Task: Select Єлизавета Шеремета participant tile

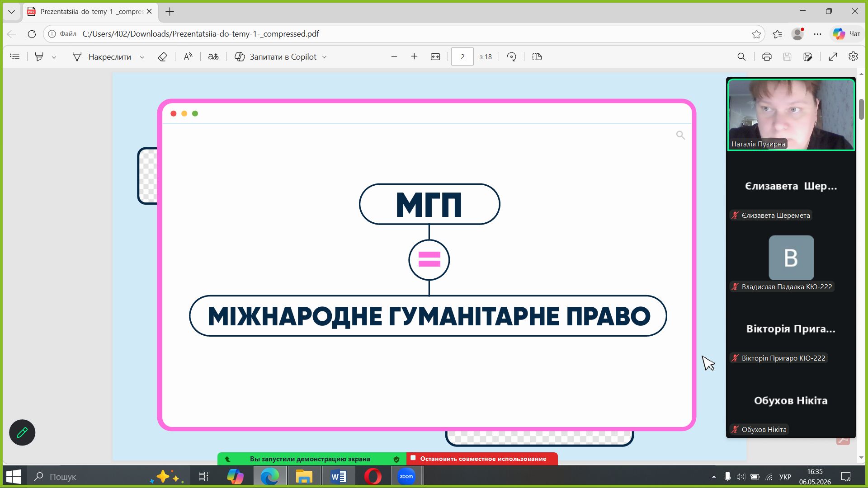Action: (791, 186)
